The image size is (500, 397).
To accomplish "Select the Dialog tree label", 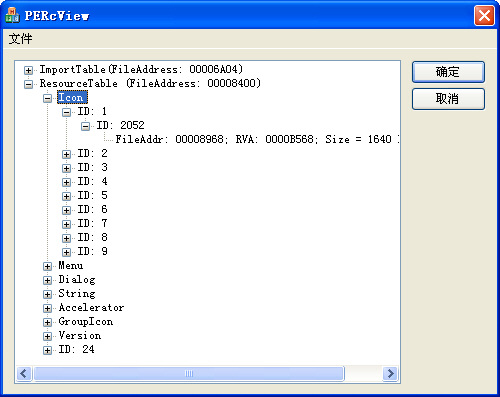I will click(x=77, y=279).
